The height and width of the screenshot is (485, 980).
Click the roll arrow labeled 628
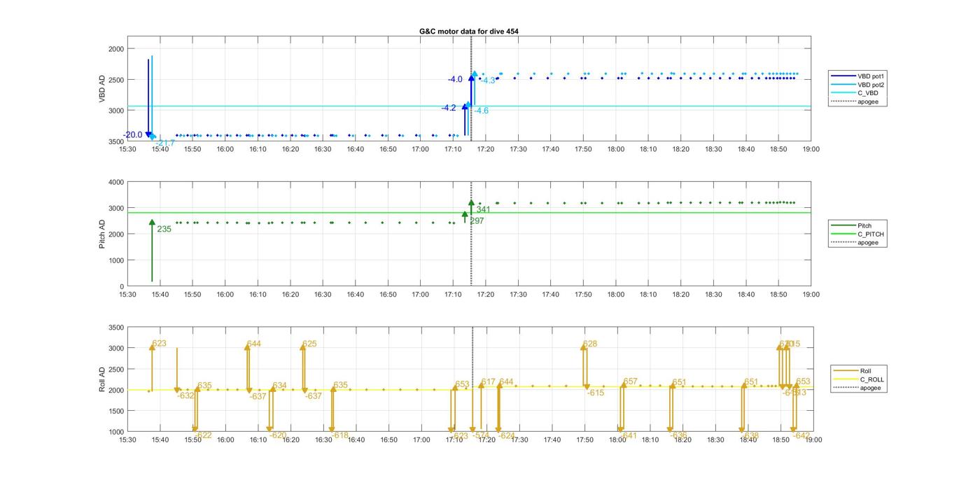pos(584,365)
